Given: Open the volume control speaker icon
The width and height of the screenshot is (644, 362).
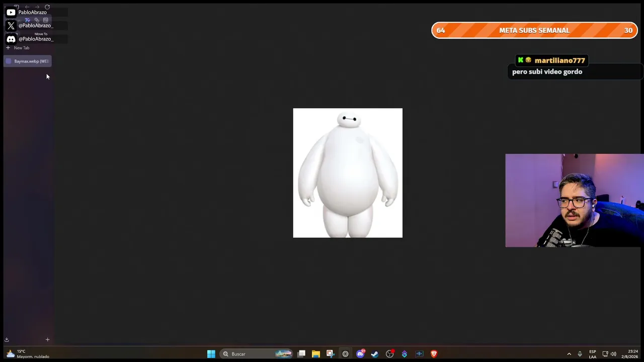Looking at the screenshot, I should [613, 354].
